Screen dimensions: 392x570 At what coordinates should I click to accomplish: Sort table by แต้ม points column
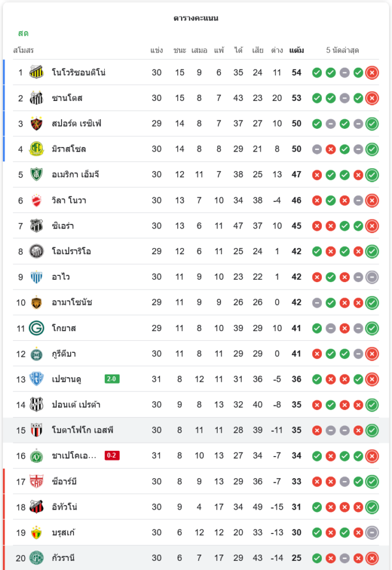pyautogui.click(x=296, y=50)
